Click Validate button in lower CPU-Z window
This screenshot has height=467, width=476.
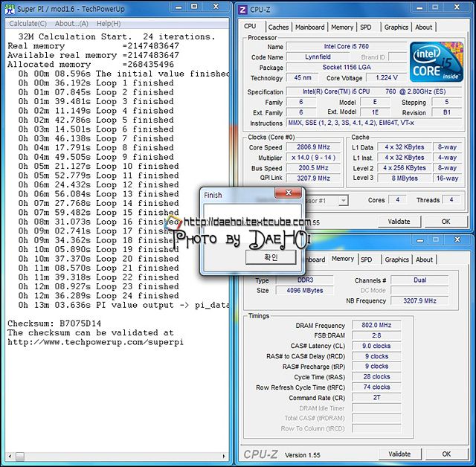400,454
